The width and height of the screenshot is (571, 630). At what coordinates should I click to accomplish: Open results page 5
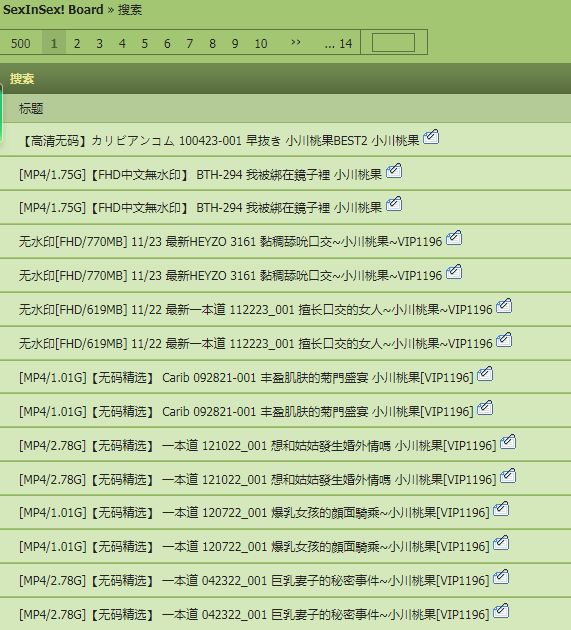click(144, 43)
